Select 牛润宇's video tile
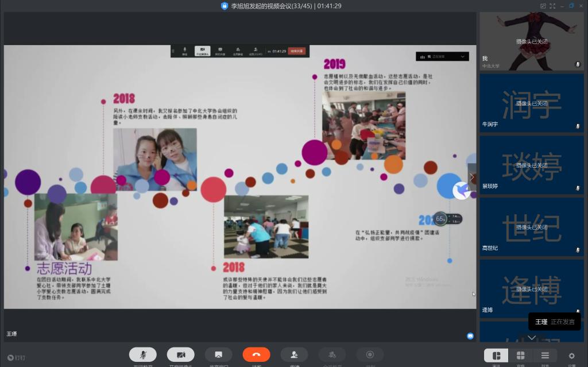588x367 pixels. click(x=531, y=103)
